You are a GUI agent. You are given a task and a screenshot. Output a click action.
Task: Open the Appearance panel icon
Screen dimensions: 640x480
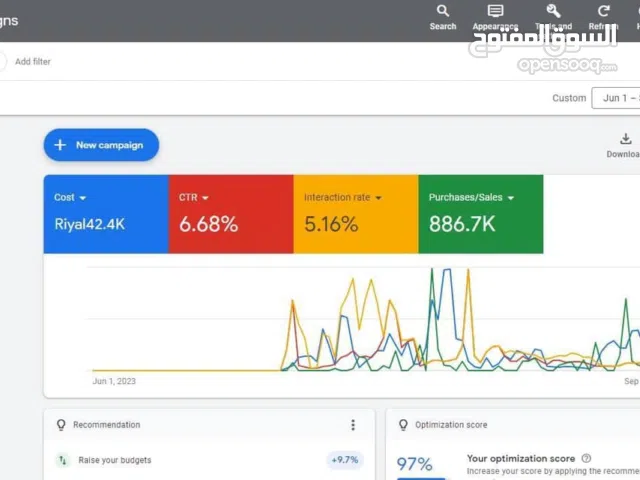click(495, 11)
